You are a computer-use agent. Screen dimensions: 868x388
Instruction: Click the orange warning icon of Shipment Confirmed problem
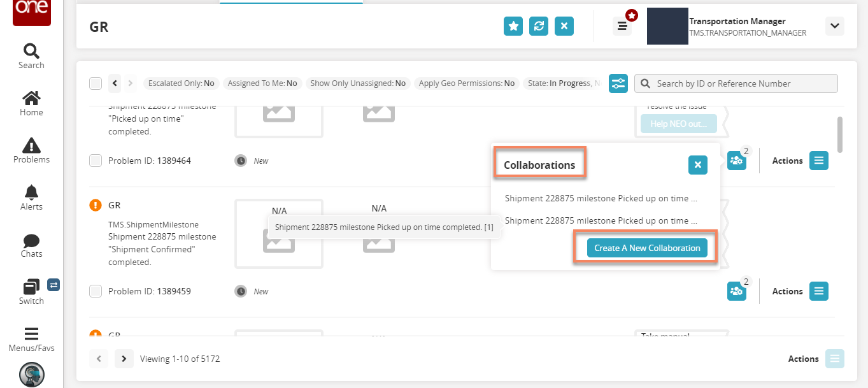(96, 205)
